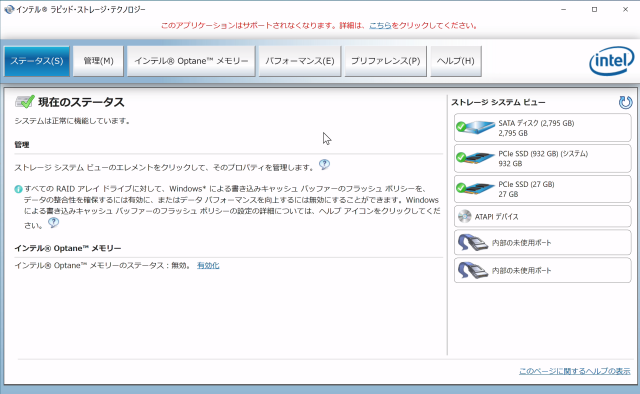640x394 pixels.
Task: Minimize the Intel Rapid Storage window
Action: (x=563, y=9)
